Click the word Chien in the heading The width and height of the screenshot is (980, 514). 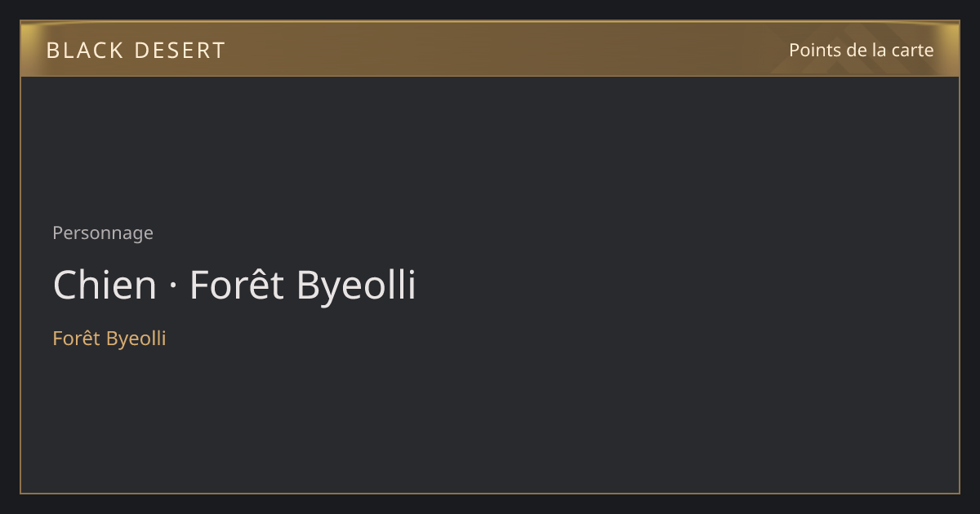click(x=105, y=286)
